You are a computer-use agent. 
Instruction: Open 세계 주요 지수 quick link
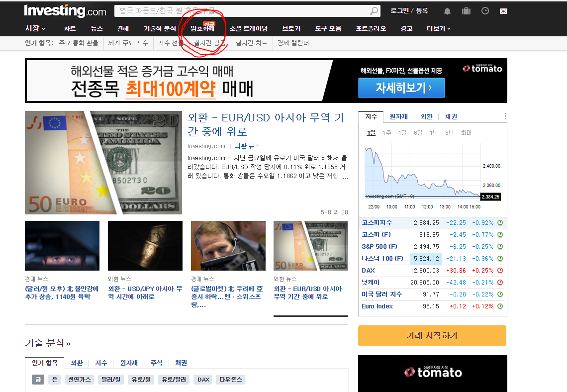128,43
